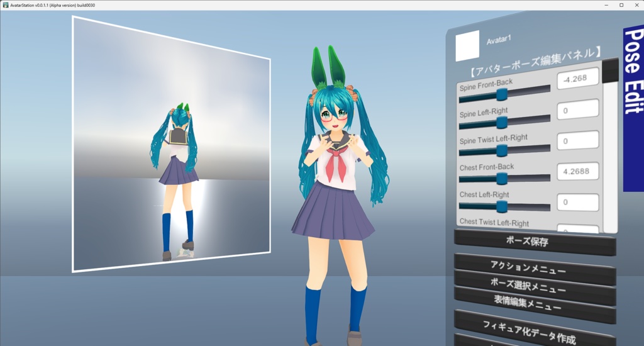This screenshot has width=644, height=346.
Task: Click the Spine Twist Left-Right value field
Action: pos(578,140)
